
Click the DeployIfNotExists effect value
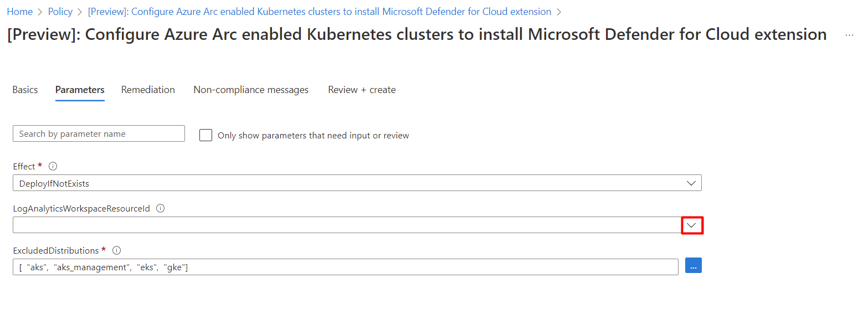coord(53,183)
